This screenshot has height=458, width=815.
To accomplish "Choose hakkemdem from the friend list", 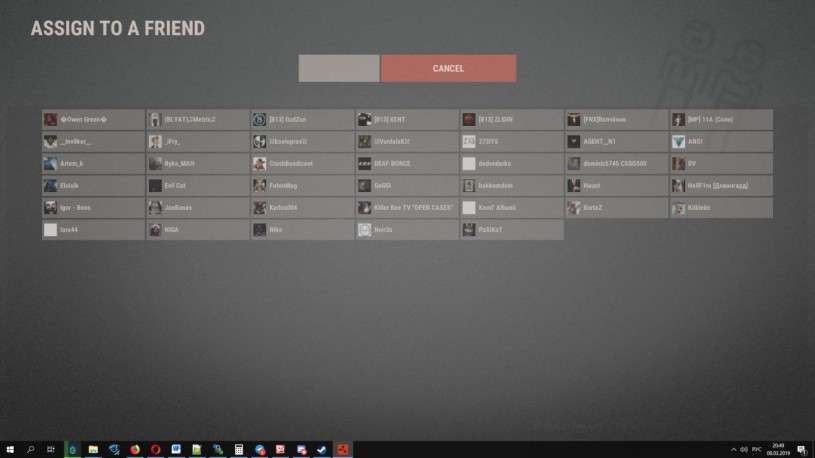I will click(512, 186).
